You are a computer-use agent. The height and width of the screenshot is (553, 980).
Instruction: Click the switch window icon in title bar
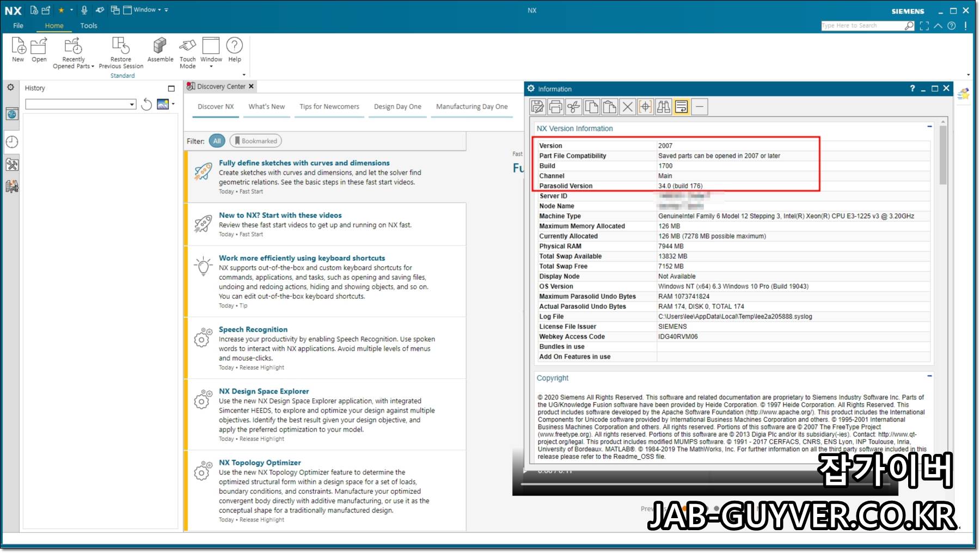coord(115,10)
